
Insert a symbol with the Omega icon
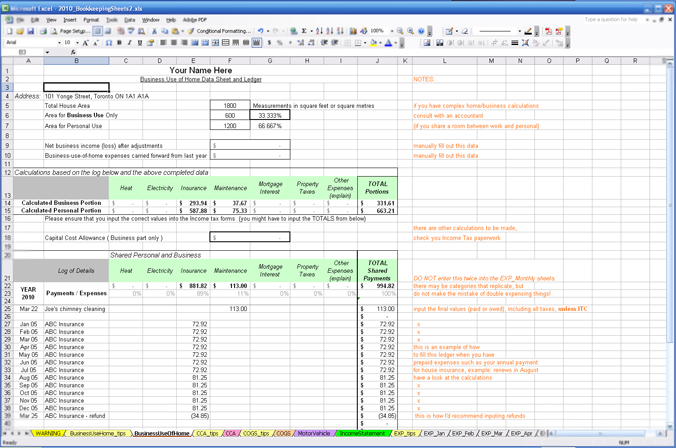pyautogui.click(x=109, y=43)
